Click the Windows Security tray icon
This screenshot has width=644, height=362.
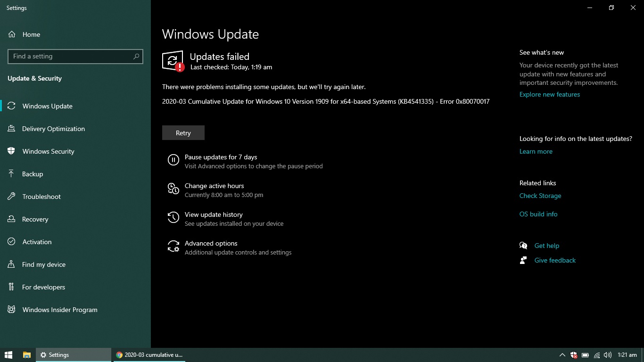(574, 355)
